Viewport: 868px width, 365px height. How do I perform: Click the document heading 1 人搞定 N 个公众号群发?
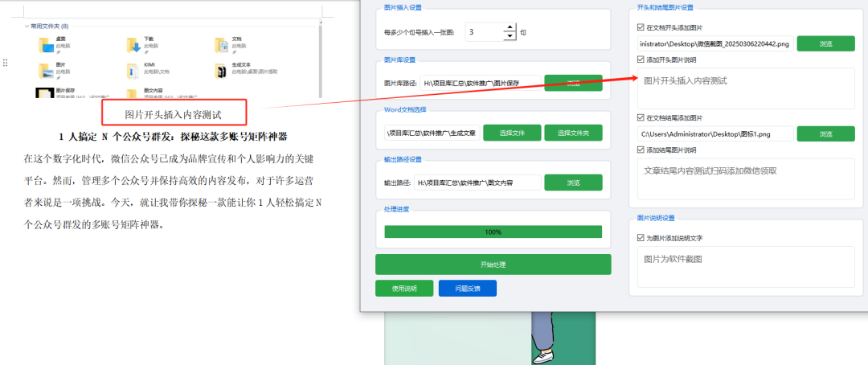tap(172, 136)
